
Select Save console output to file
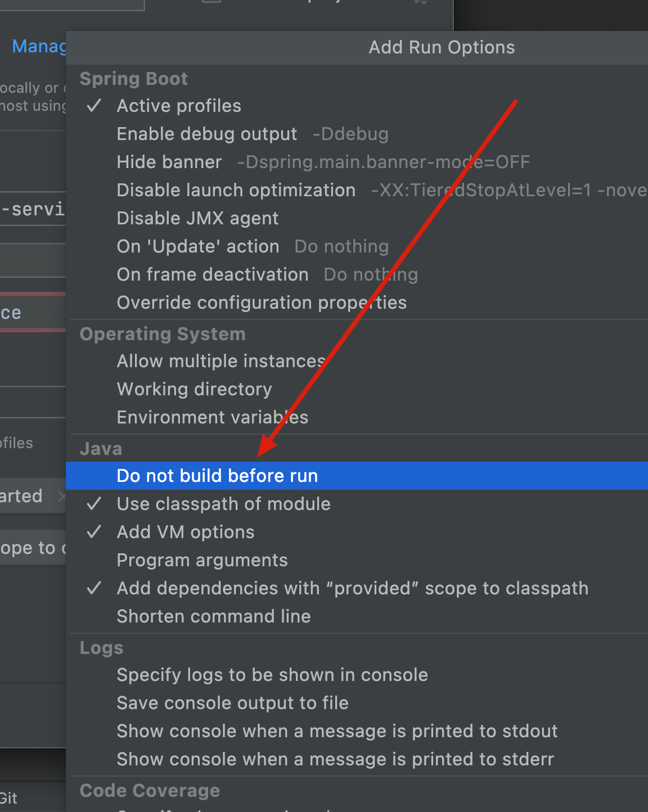(232, 703)
